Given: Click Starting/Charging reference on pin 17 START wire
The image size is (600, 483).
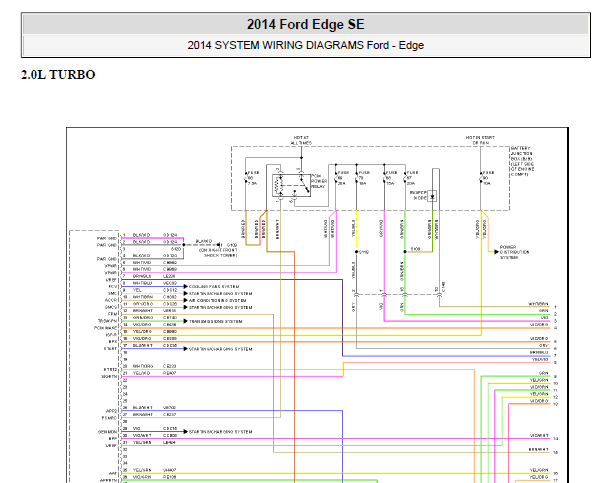Looking at the screenshot, I should tap(220, 349).
